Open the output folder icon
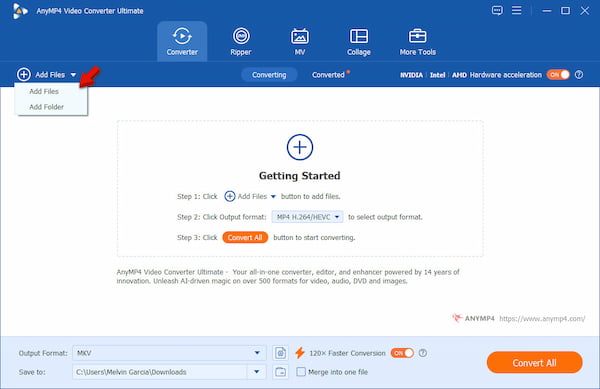 [x=280, y=372]
